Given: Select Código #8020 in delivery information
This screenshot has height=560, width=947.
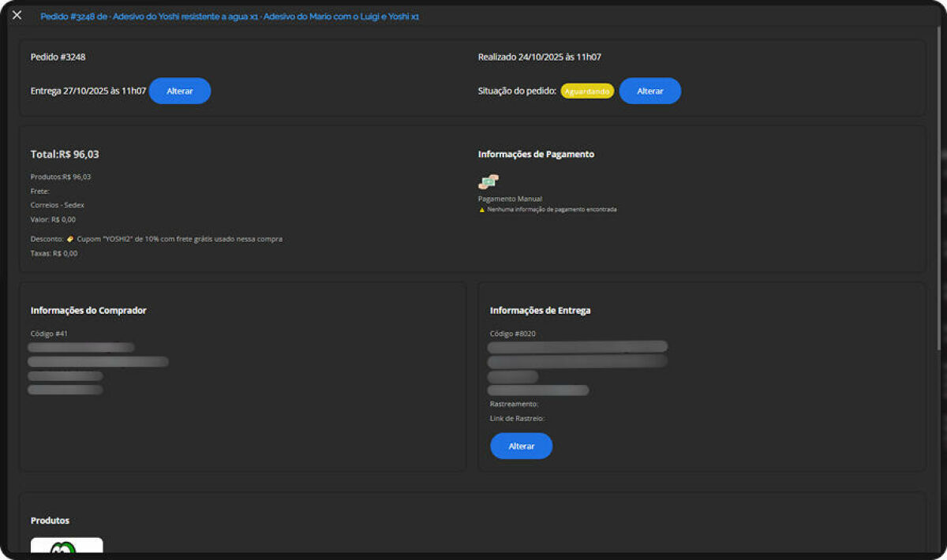Looking at the screenshot, I should [x=515, y=333].
